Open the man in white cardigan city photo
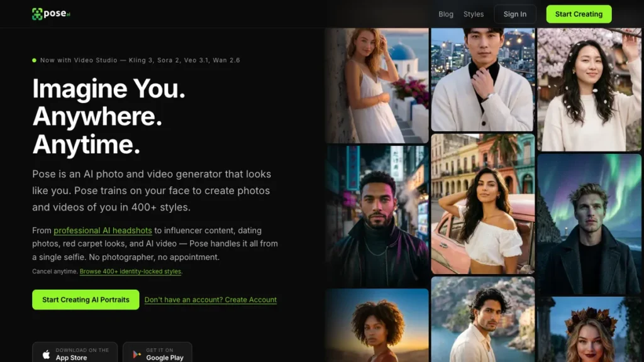The image size is (644, 362). 483,80
